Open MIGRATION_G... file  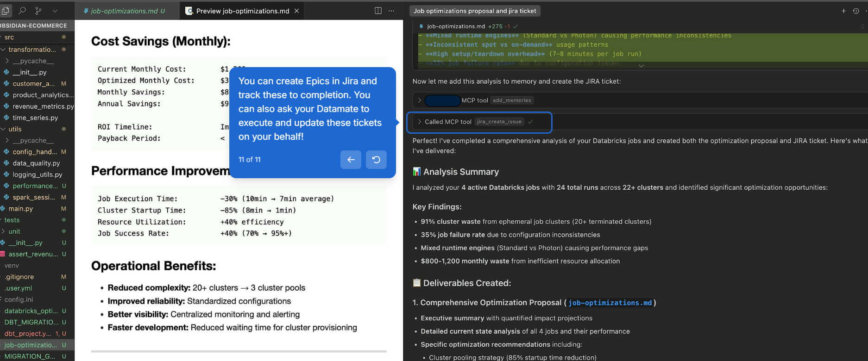[37, 356]
